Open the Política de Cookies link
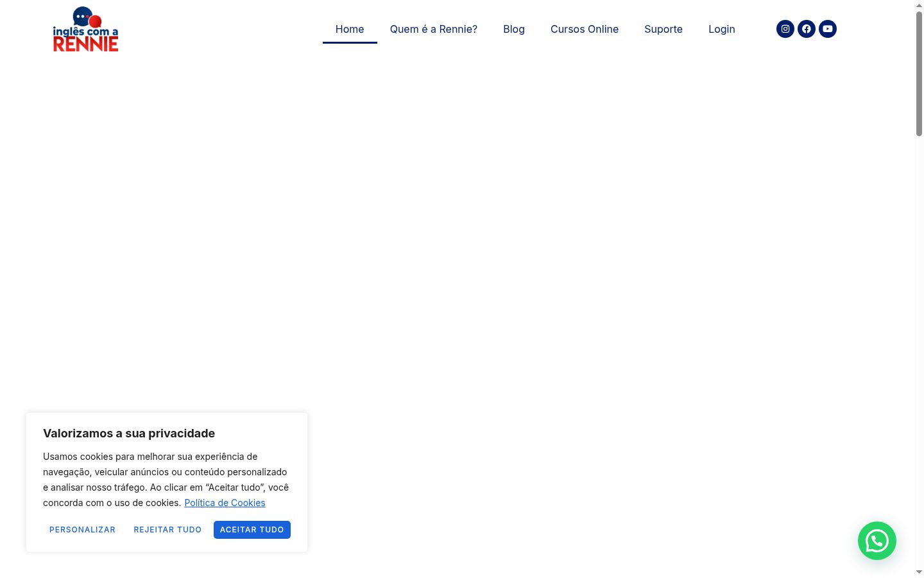The width and height of the screenshot is (924, 578). pyautogui.click(x=225, y=503)
